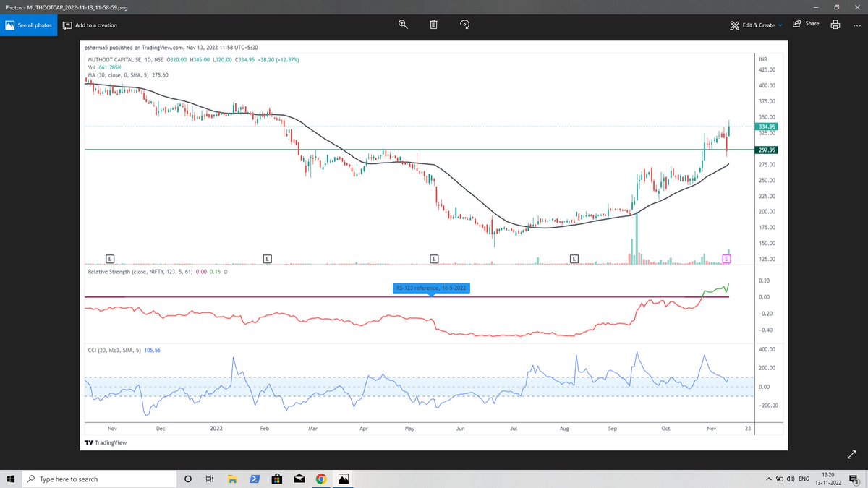Open the Start menu
The height and width of the screenshot is (488, 868).
point(11,478)
